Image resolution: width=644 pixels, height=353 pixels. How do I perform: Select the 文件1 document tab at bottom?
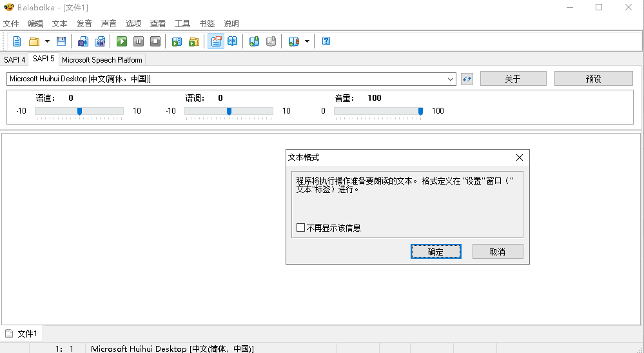pos(21,334)
